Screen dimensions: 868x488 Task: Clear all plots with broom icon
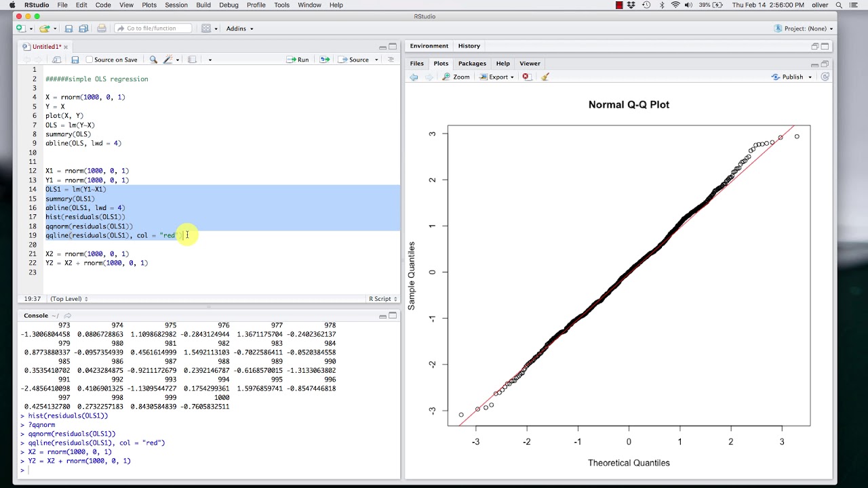pyautogui.click(x=545, y=77)
